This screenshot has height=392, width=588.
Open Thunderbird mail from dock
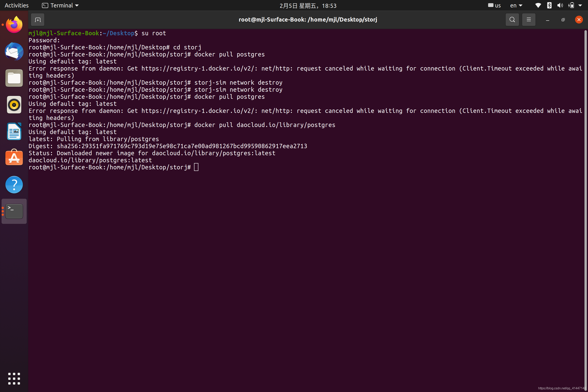tap(14, 52)
